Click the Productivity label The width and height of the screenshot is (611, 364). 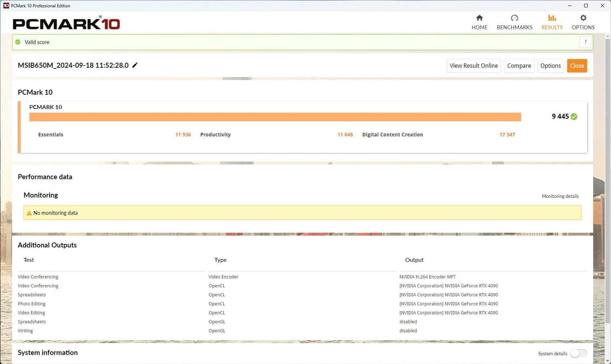[215, 134]
